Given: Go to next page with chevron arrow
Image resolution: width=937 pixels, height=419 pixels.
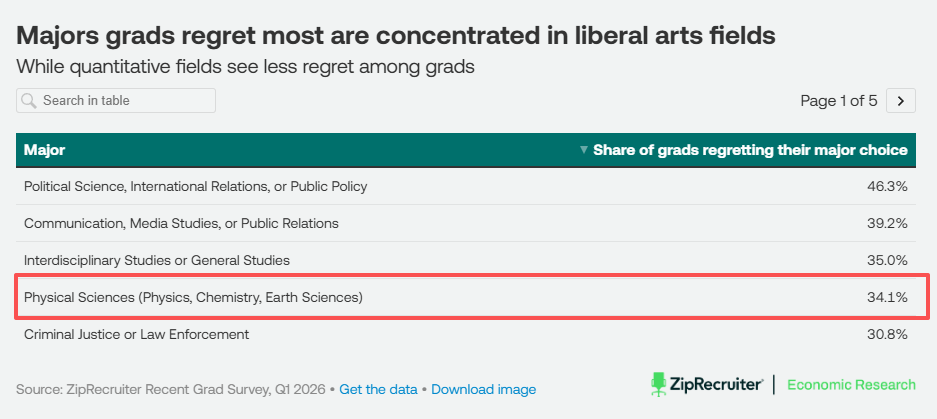Looking at the screenshot, I should coord(901,100).
